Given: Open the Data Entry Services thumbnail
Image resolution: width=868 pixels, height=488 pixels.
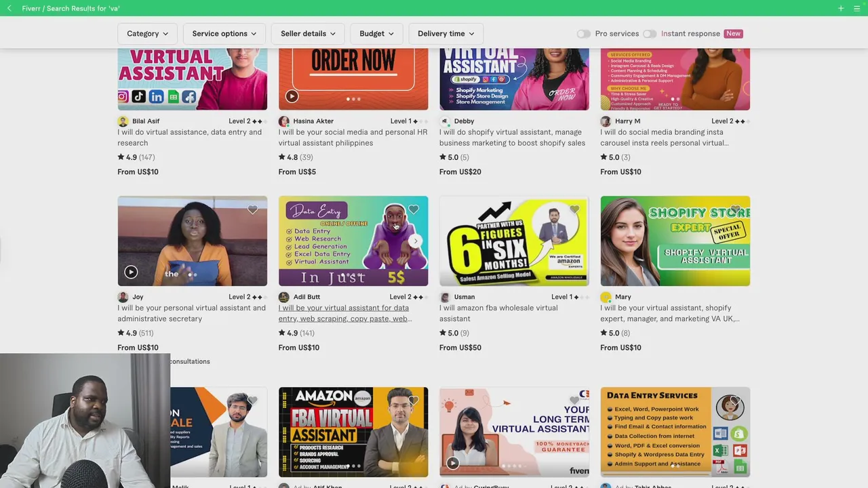Looking at the screenshot, I should 675,432.
